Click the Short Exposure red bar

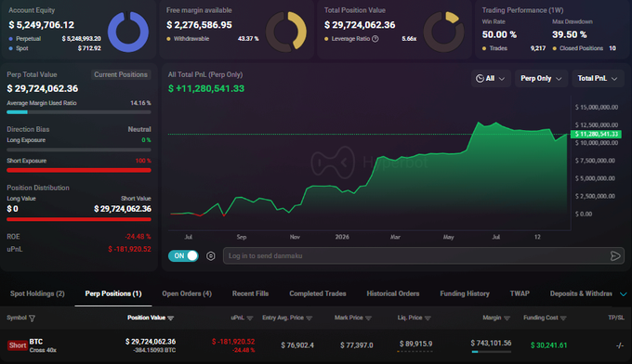tap(79, 170)
